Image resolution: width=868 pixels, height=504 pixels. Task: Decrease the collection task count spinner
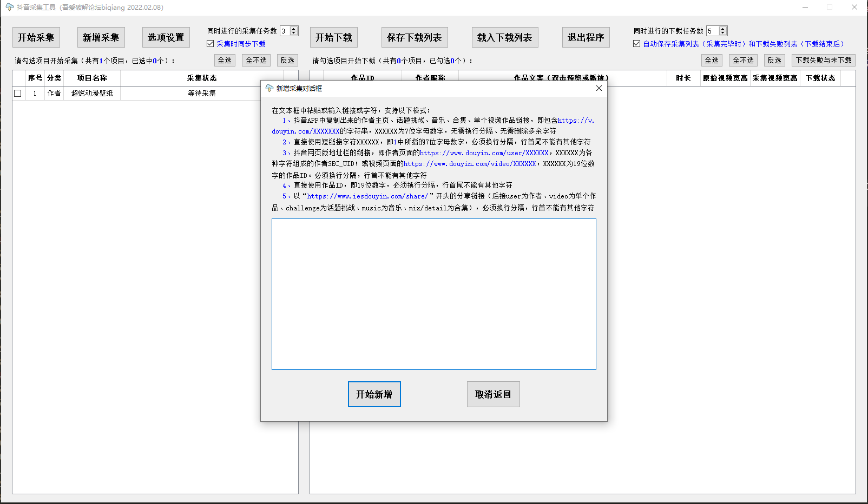pyautogui.click(x=294, y=33)
